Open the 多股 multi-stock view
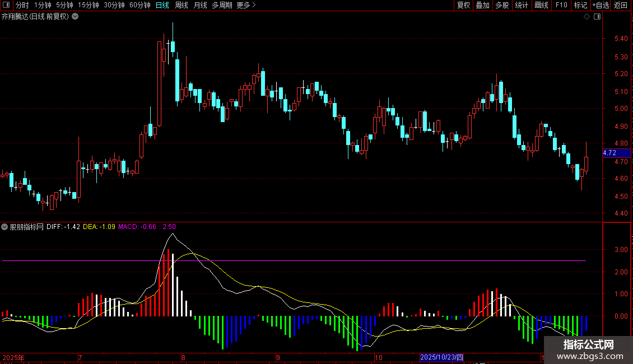 [x=502, y=5]
